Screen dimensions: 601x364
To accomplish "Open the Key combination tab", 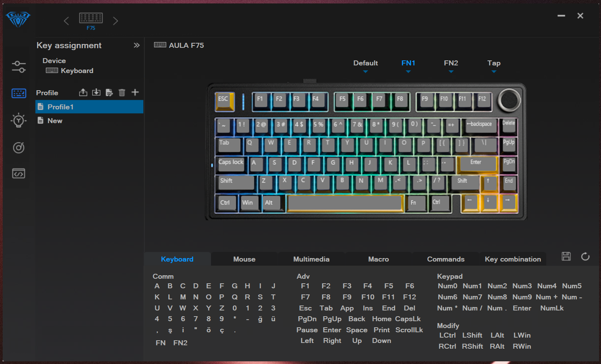I will tap(513, 259).
